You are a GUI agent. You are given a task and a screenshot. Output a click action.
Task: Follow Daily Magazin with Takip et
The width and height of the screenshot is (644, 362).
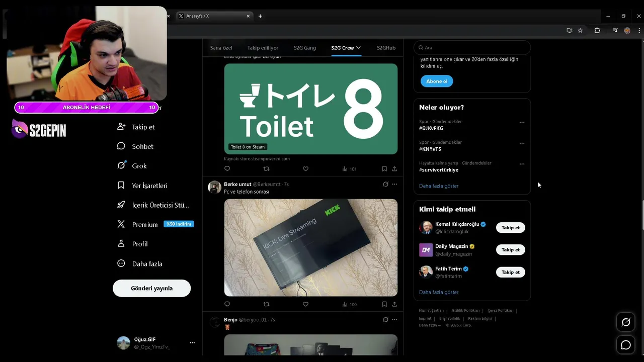510,249
